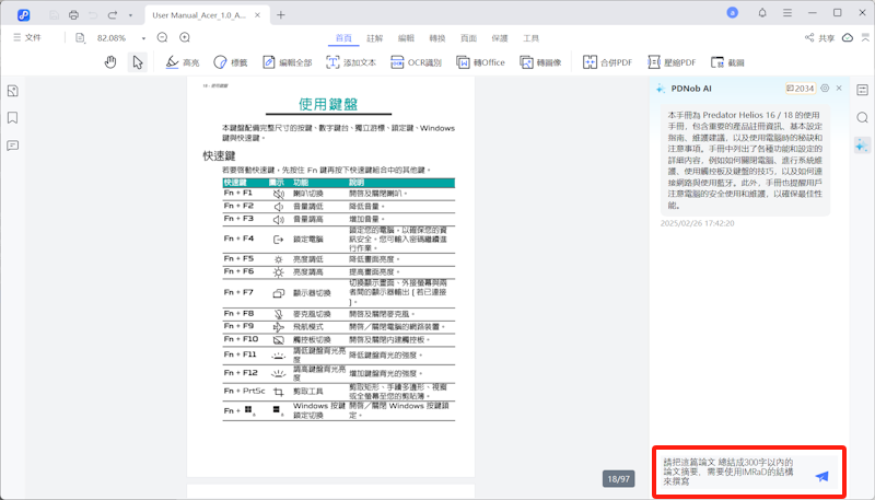The height and width of the screenshot is (500, 875).
Task: Run OCR識別 text recognition
Action: click(416, 62)
